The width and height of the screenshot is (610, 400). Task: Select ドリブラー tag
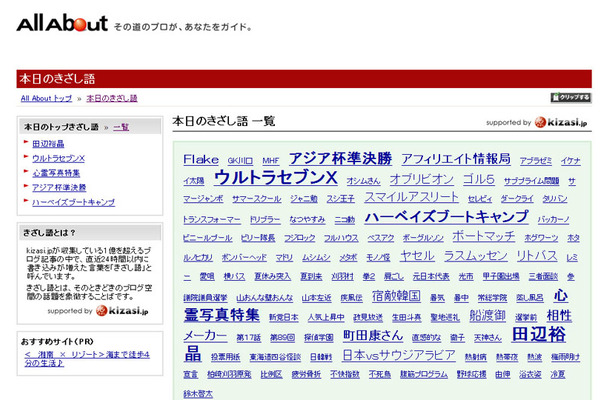pyautogui.click(x=265, y=219)
